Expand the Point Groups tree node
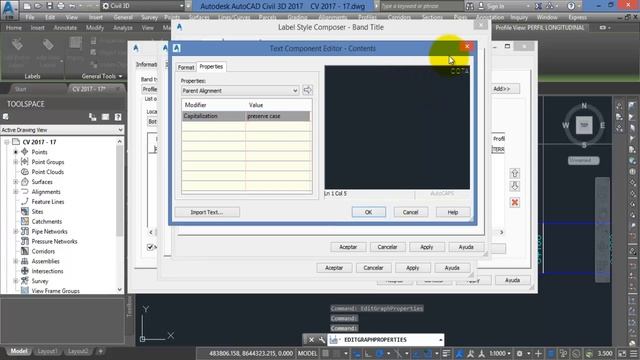Viewport: 640px width, 360px height. [x=16, y=162]
